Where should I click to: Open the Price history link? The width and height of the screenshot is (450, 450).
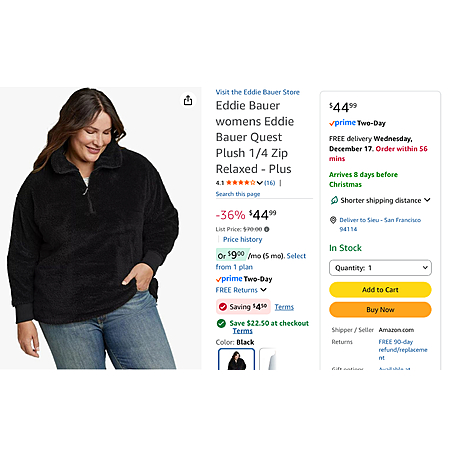[243, 239]
